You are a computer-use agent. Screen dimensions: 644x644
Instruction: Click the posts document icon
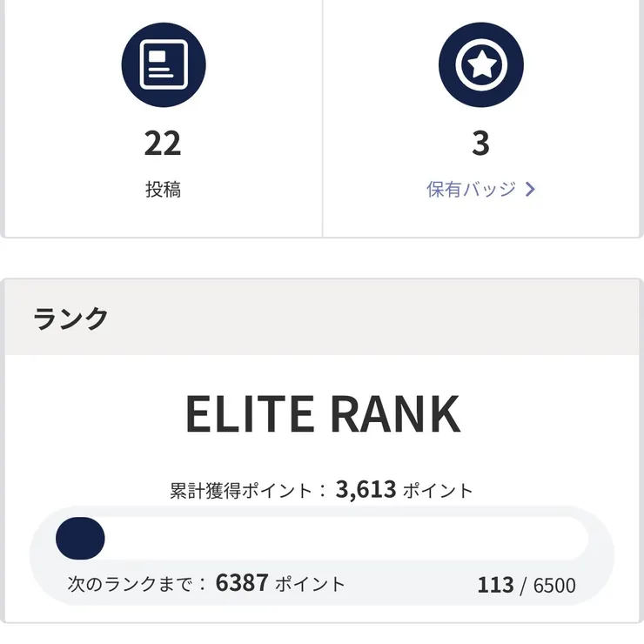point(163,64)
